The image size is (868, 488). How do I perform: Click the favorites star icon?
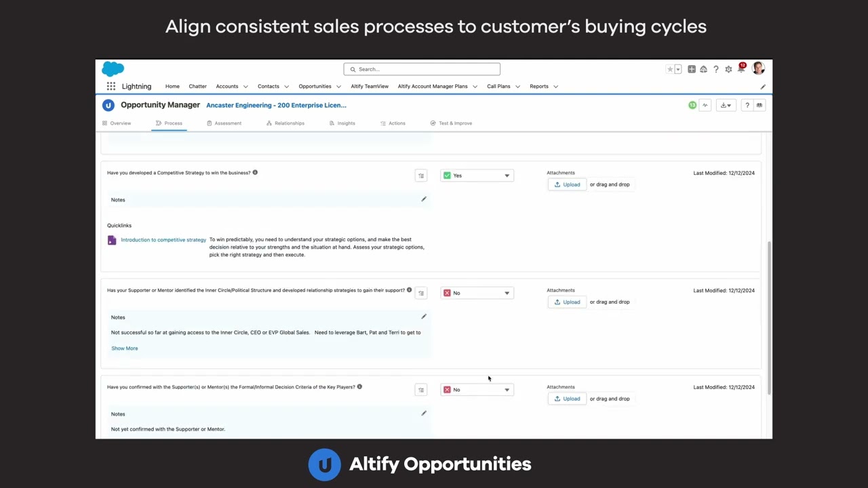click(670, 69)
